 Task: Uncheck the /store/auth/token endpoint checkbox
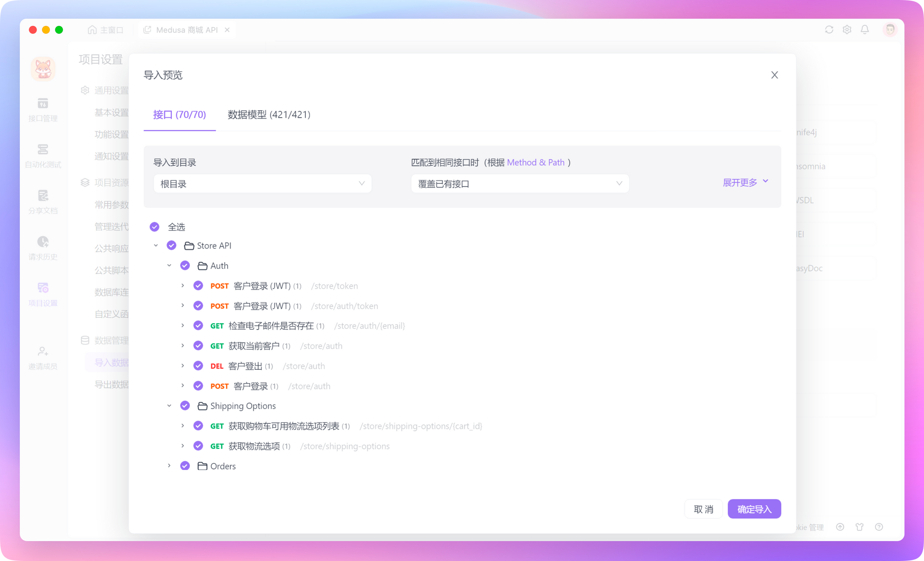coord(198,306)
